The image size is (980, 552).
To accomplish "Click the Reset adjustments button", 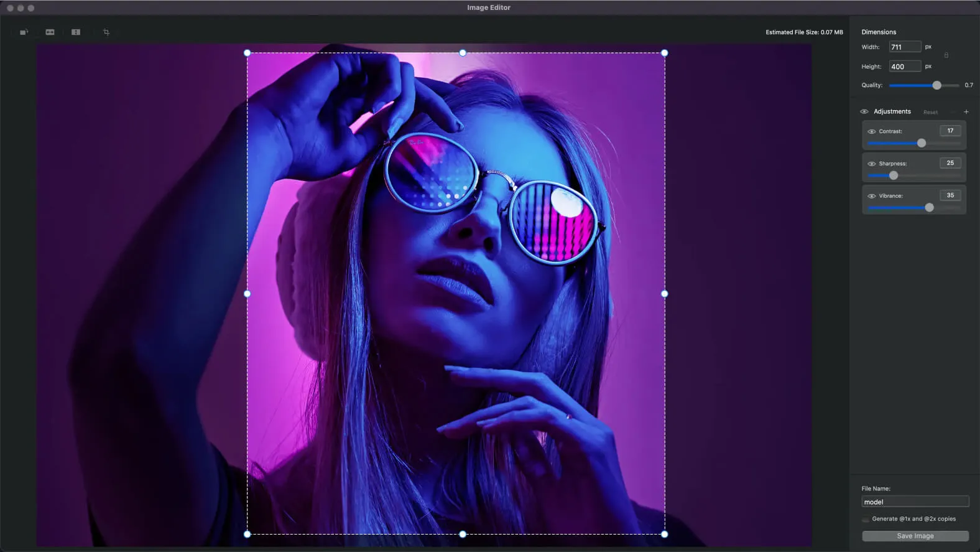I will coord(930,112).
